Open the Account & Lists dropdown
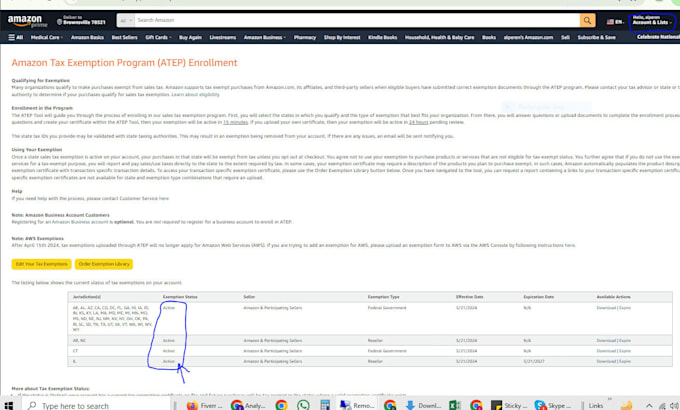This screenshot has width=680, height=410. pyautogui.click(x=652, y=20)
